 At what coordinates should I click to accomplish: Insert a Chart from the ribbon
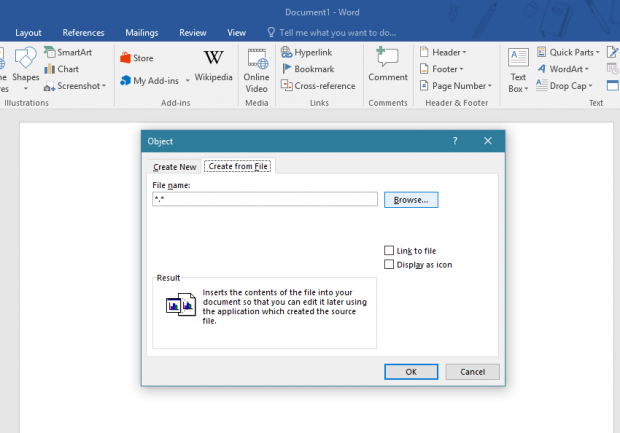(x=61, y=69)
